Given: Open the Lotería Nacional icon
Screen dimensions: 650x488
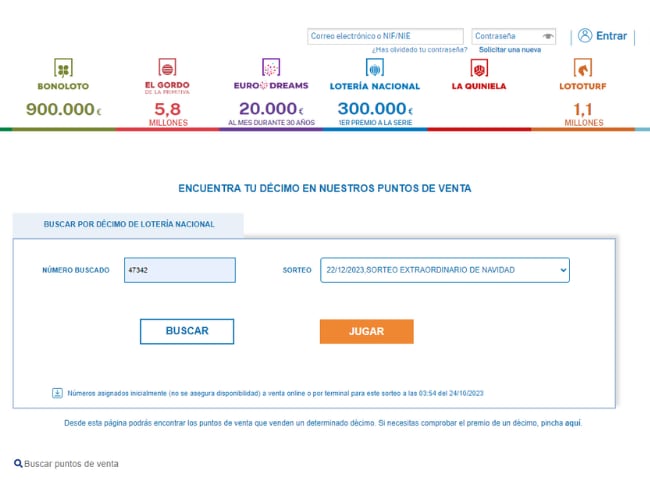Looking at the screenshot, I should pos(375,68).
